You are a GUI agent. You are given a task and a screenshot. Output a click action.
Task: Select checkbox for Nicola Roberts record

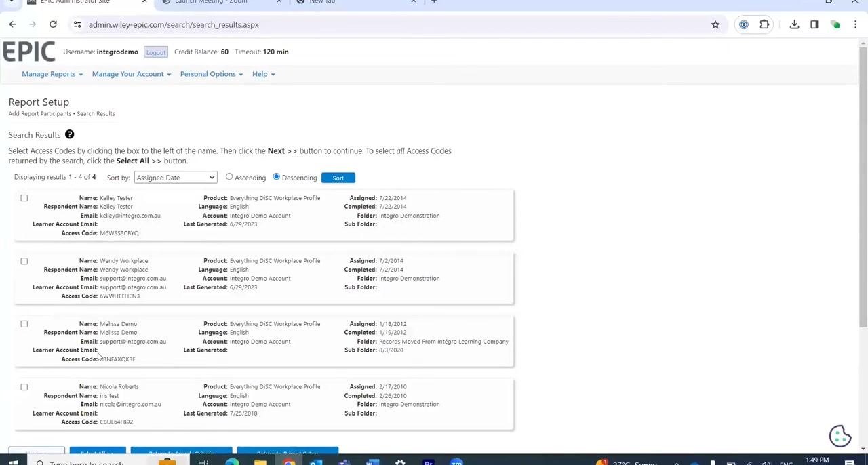(24, 387)
